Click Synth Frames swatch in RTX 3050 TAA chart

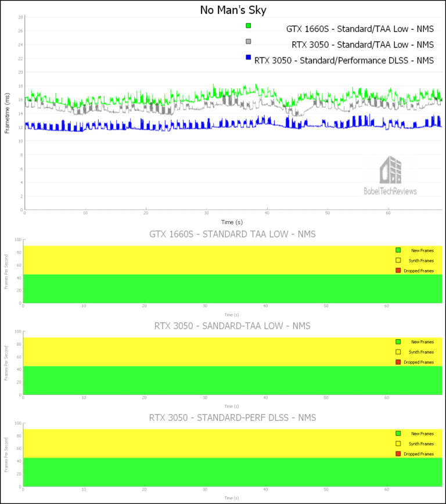(398, 352)
